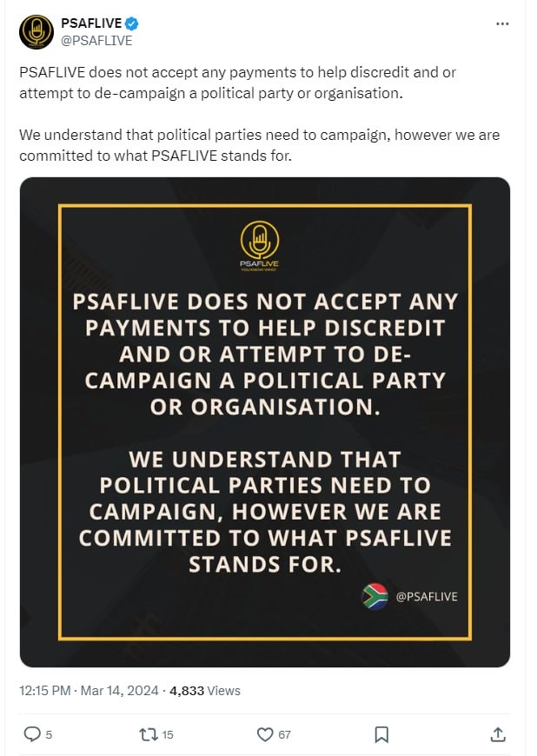
Task: Click the tweet text about political parties campaigning
Action: pos(259,146)
